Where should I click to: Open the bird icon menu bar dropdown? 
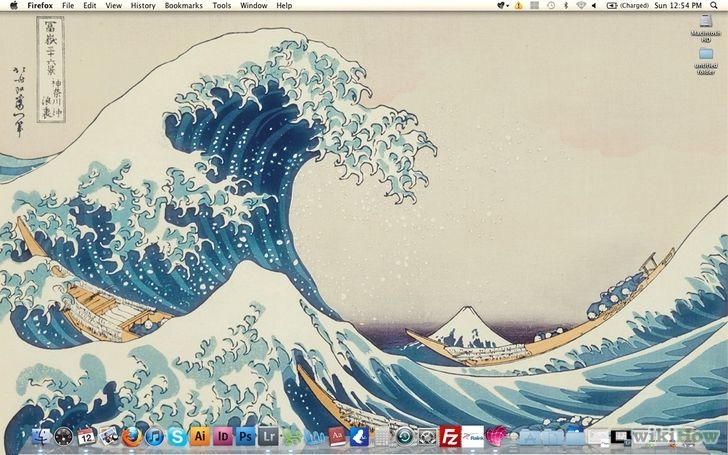(x=503, y=6)
